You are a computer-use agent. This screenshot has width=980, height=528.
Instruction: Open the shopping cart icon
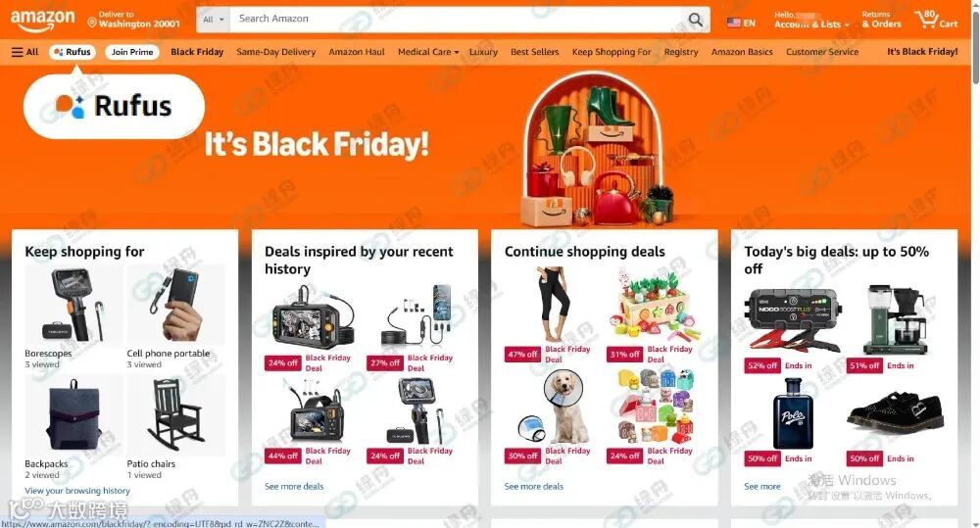[936, 20]
